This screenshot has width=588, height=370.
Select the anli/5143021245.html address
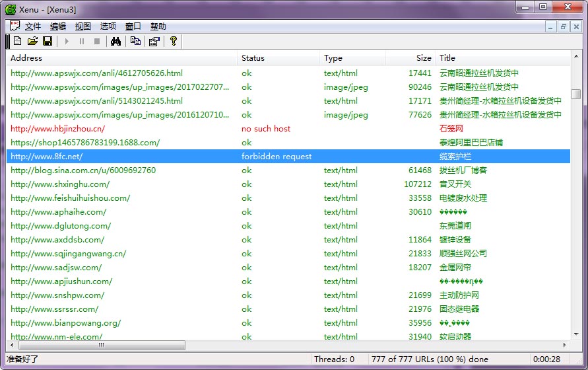pos(97,100)
